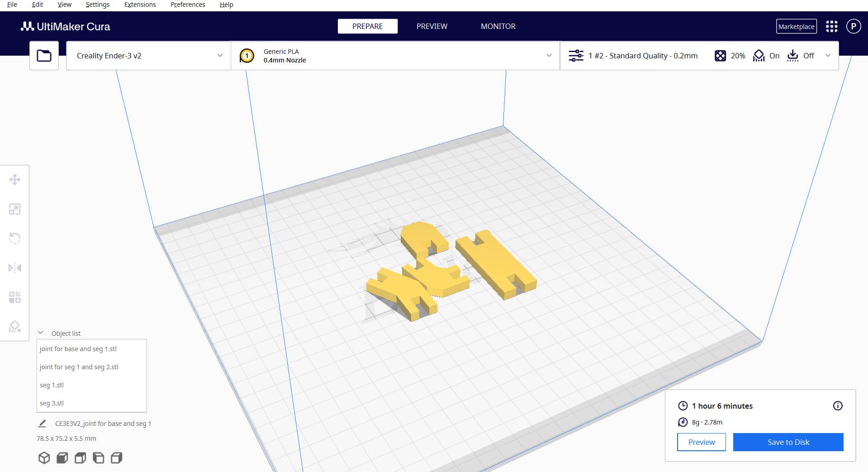Screen dimensions: 868x472
Task: Open the Preferences menu
Action: tap(188, 5)
